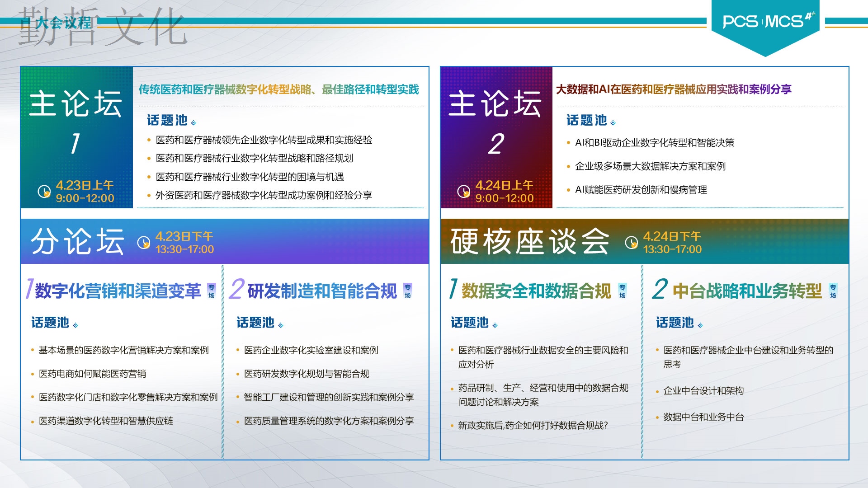Open session 数据安全和数据合规 heading
The image size is (868, 488).
[537, 291]
